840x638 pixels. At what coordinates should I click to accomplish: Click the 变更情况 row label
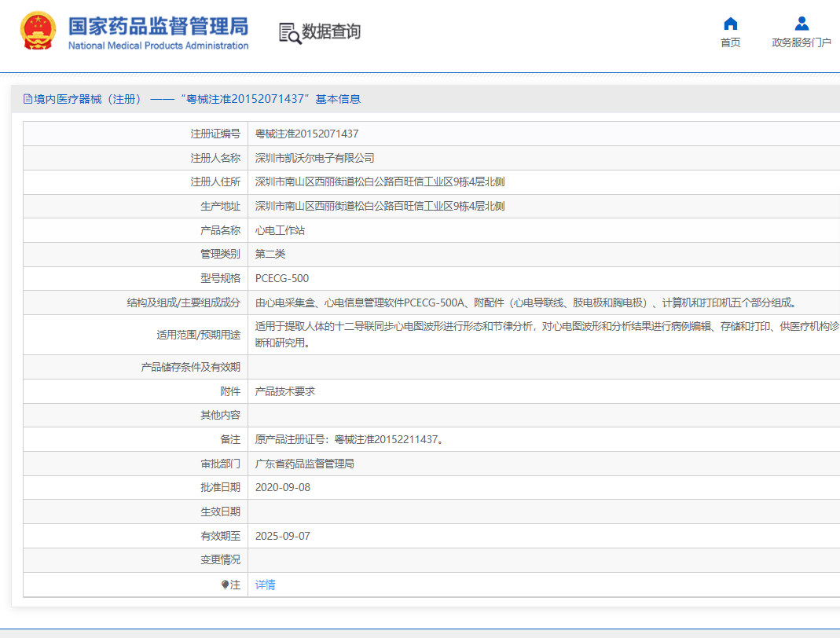point(220,559)
